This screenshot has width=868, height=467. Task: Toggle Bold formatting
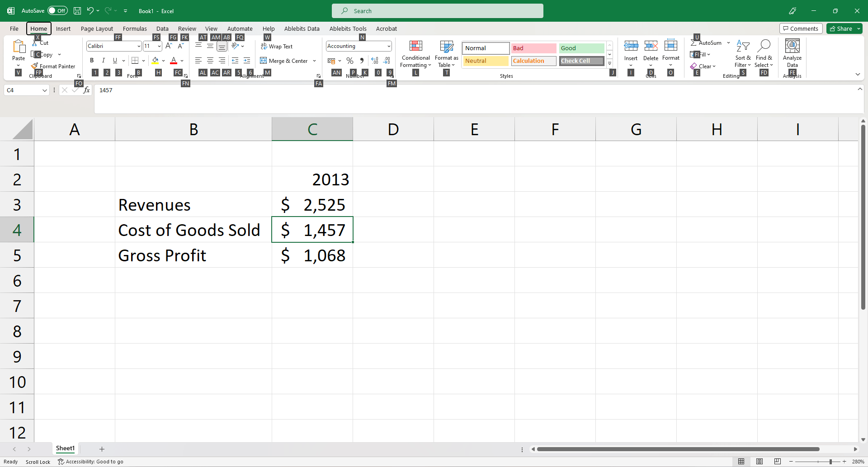pyautogui.click(x=92, y=61)
